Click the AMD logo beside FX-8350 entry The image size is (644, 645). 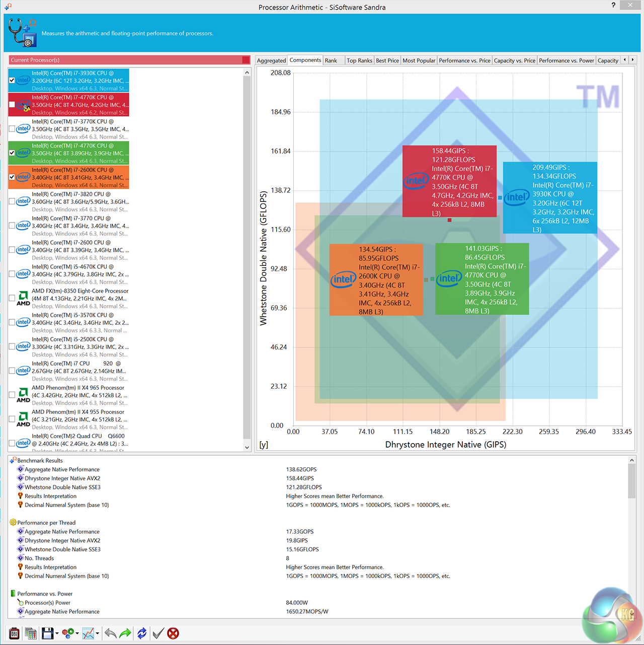click(x=23, y=298)
